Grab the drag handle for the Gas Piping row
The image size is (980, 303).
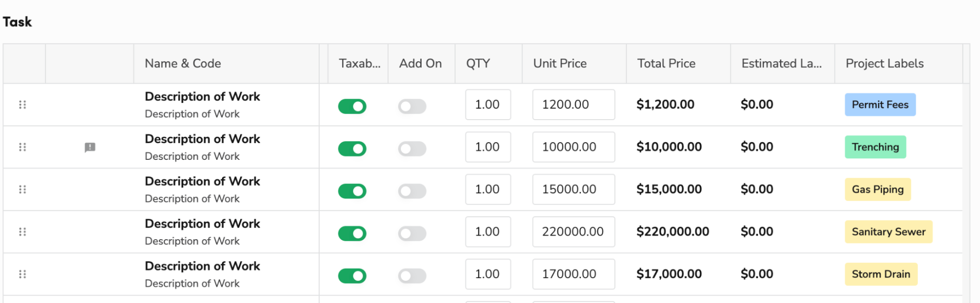pos(23,189)
